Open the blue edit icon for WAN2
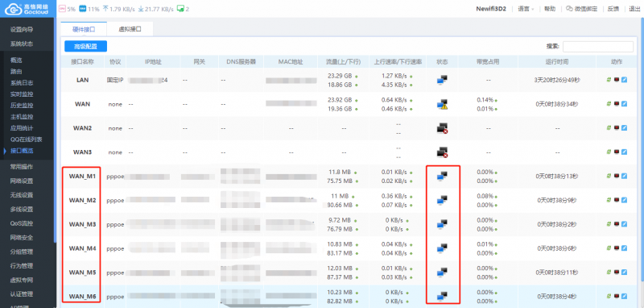Image resolution: width=644 pixels, height=308 pixels. [625, 128]
